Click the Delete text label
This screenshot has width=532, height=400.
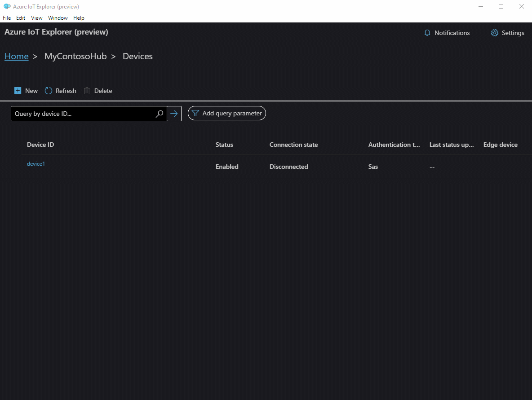pyautogui.click(x=103, y=91)
